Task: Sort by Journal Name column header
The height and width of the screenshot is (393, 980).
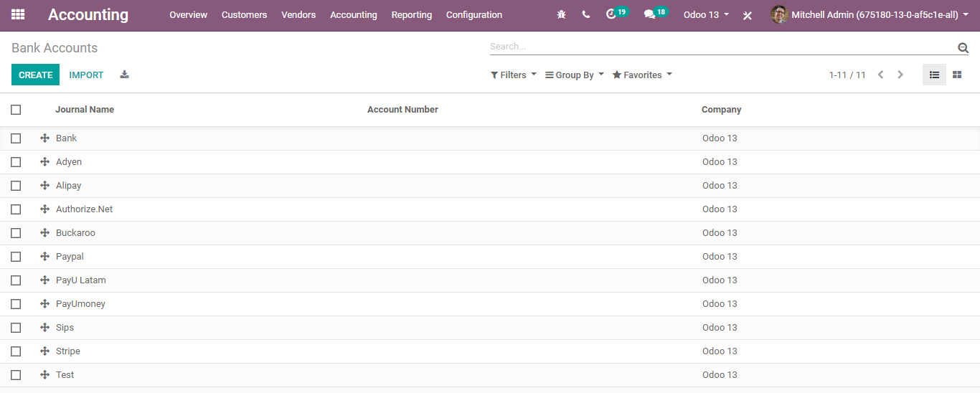Action: pyautogui.click(x=85, y=110)
